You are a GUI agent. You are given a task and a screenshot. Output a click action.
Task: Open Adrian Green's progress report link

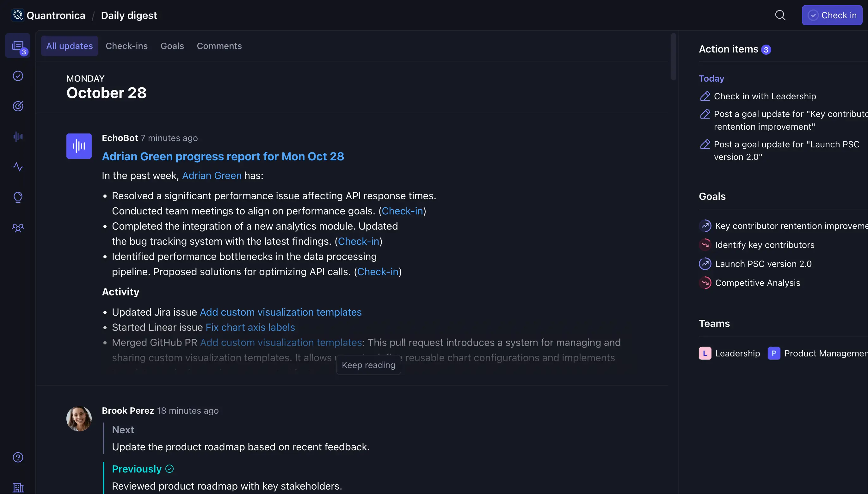223,157
